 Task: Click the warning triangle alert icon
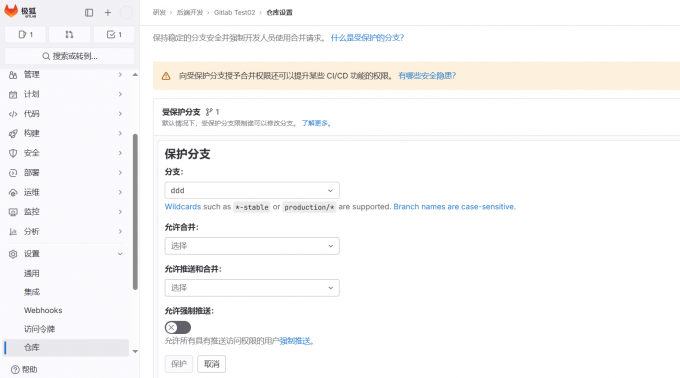[166, 76]
